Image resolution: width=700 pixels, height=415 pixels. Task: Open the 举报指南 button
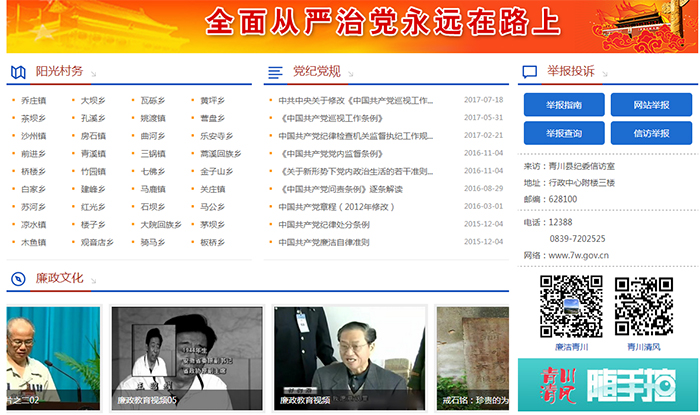click(x=564, y=105)
